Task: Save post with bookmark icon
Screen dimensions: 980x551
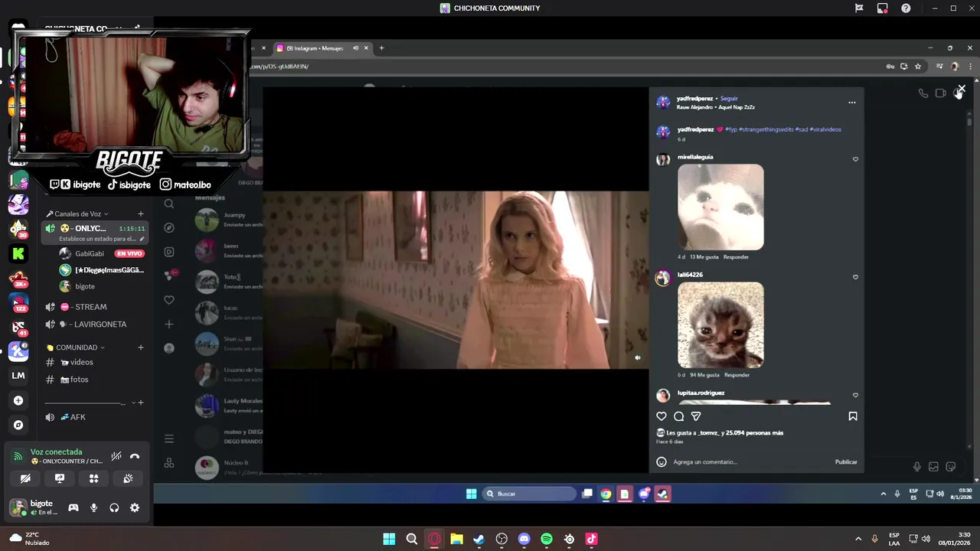Action: pos(852,416)
